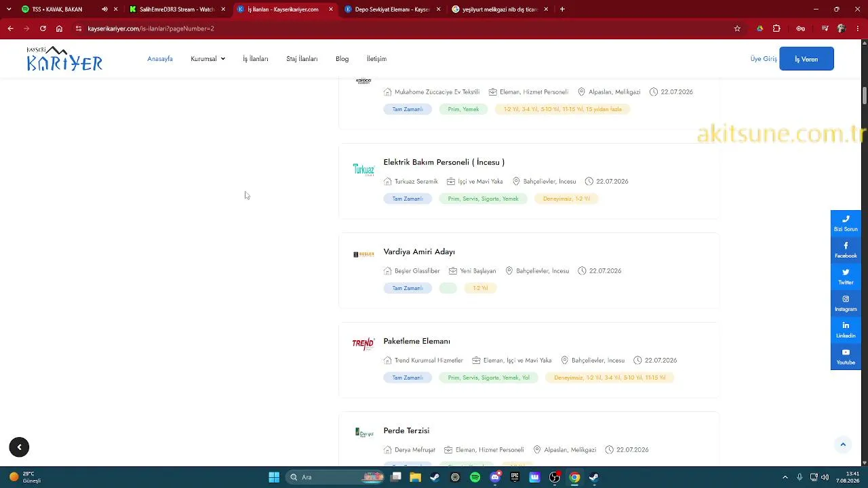Screen dimensions: 868x488
Task: Click the Üye Giriş link
Action: tap(764, 59)
